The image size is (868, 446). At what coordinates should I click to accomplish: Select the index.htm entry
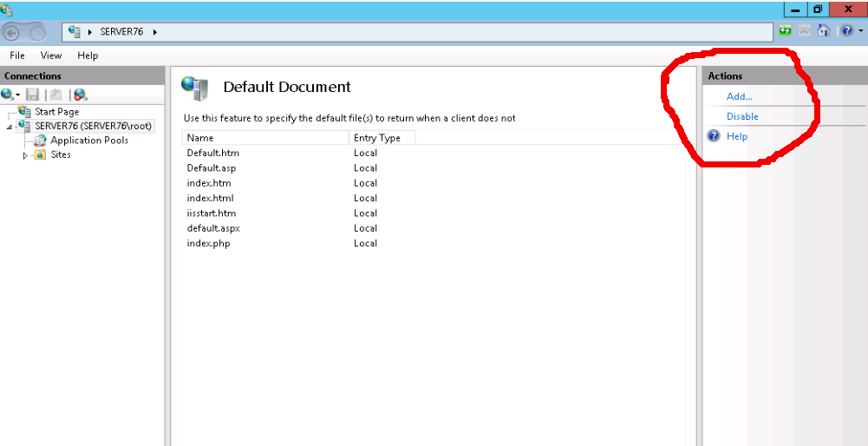pos(209,183)
